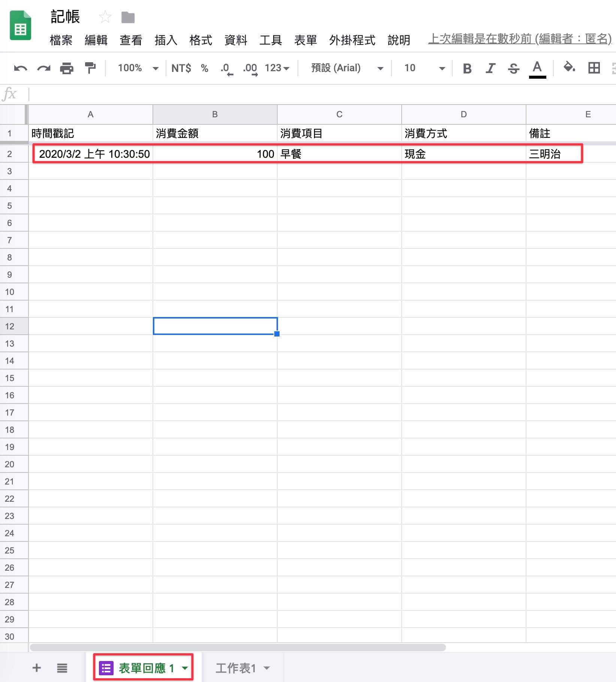Click the 消費方式 header cell
616x682 pixels.
464,133
